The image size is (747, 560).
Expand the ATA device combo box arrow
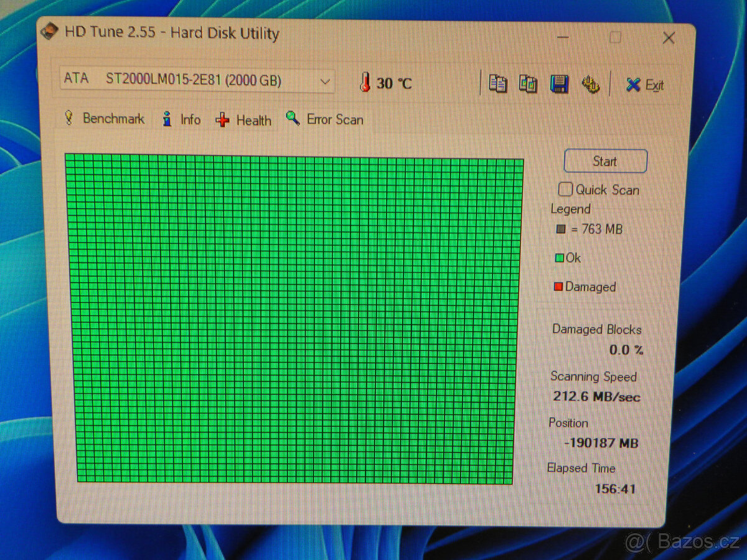coord(325,81)
